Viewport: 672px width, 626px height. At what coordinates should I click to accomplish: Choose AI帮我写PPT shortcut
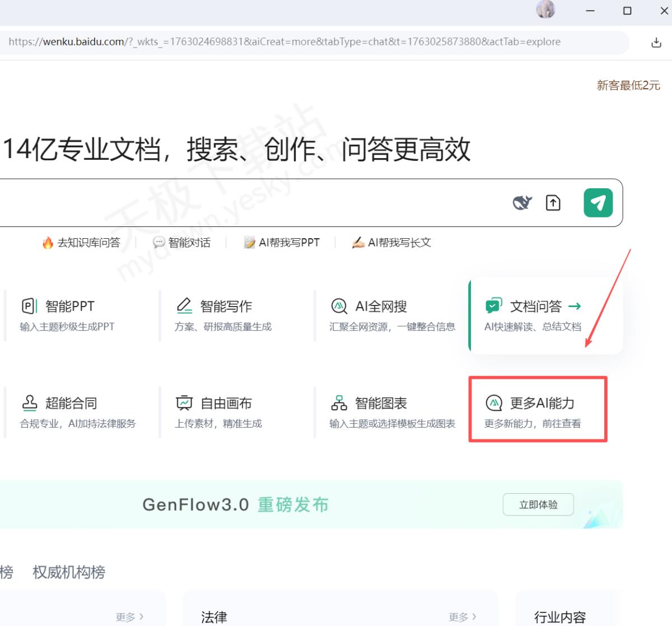coord(282,243)
